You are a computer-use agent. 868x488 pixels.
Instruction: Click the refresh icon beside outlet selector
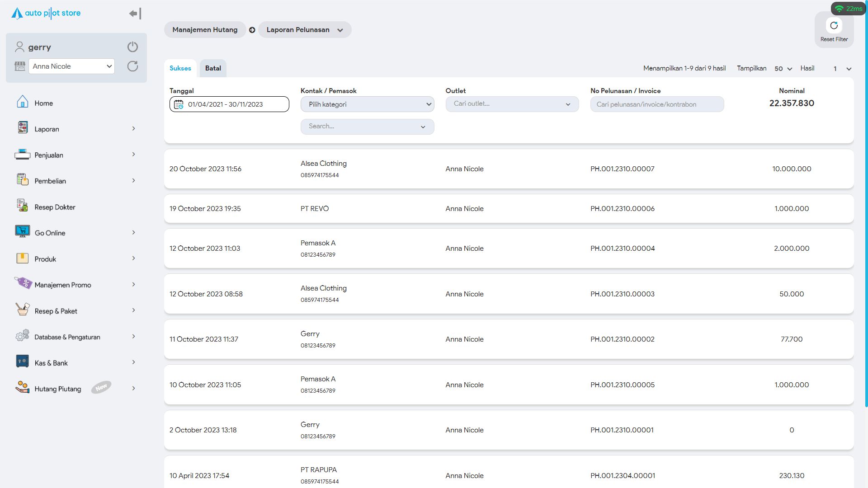pyautogui.click(x=132, y=66)
